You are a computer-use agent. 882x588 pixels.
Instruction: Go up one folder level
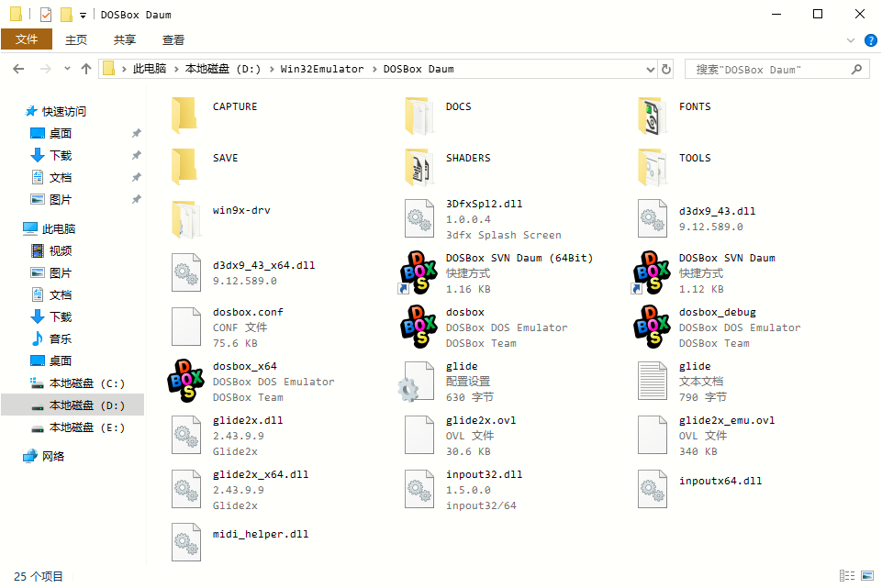click(86, 69)
